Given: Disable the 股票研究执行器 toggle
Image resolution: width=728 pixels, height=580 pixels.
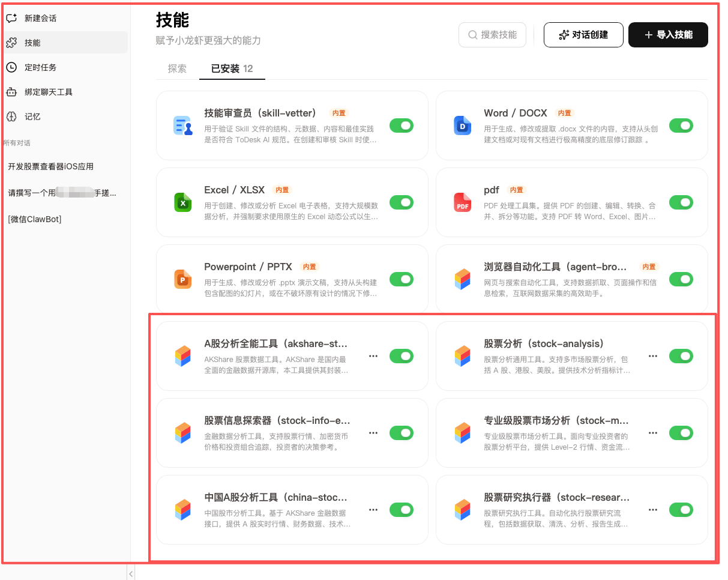Looking at the screenshot, I should click(681, 510).
